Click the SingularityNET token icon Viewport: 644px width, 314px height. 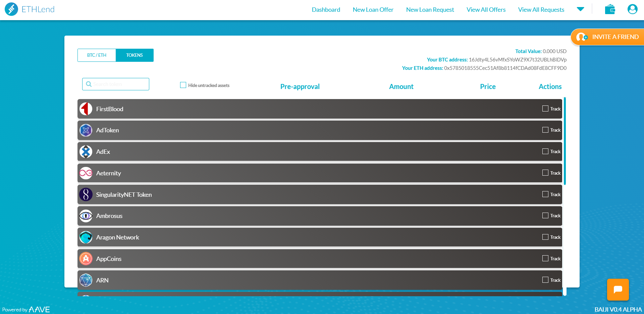[86, 194]
